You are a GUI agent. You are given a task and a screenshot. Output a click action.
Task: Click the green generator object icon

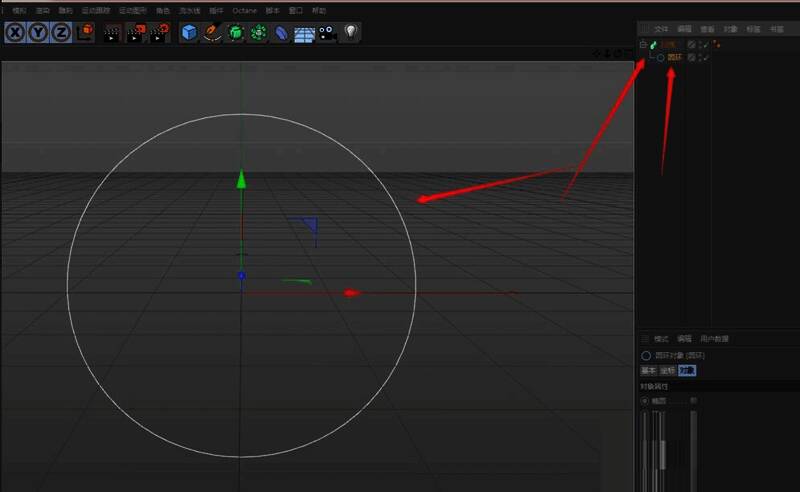click(236, 33)
